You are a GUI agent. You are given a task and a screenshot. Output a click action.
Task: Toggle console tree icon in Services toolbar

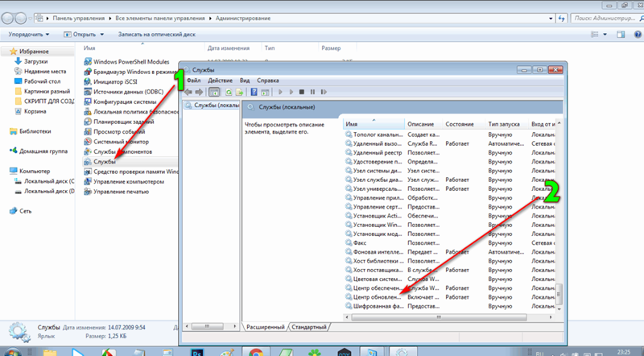point(214,92)
